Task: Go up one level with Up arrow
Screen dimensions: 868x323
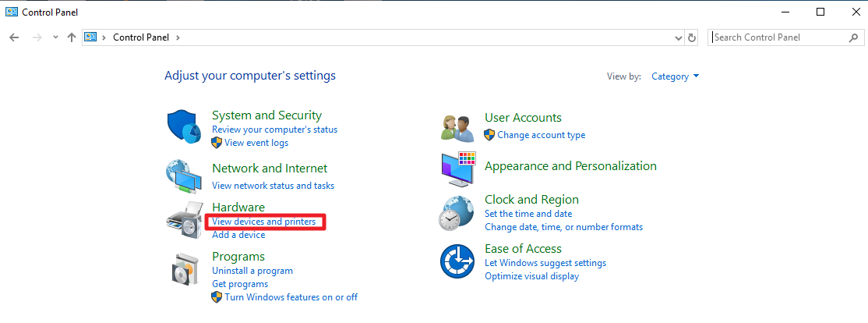Action: [x=72, y=37]
